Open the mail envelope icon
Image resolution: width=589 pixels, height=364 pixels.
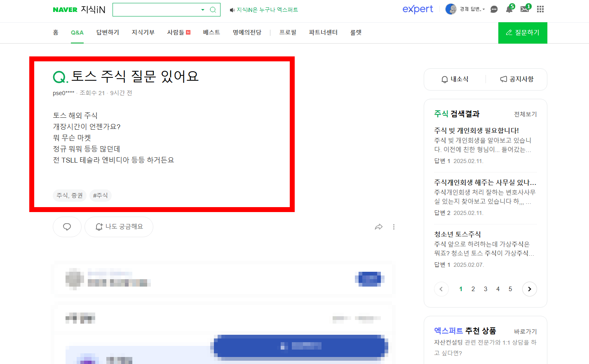pyautogui.click(x=525, y=9)
